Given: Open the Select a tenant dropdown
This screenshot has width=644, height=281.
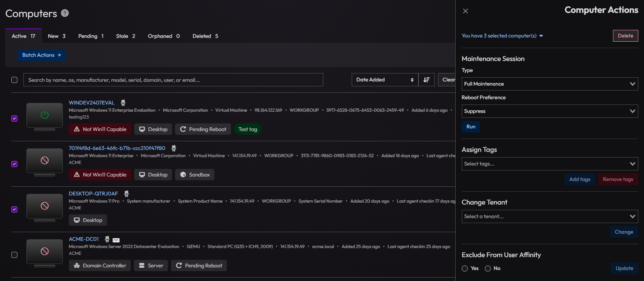Looking at the screenshot, I should click(550, 216).
